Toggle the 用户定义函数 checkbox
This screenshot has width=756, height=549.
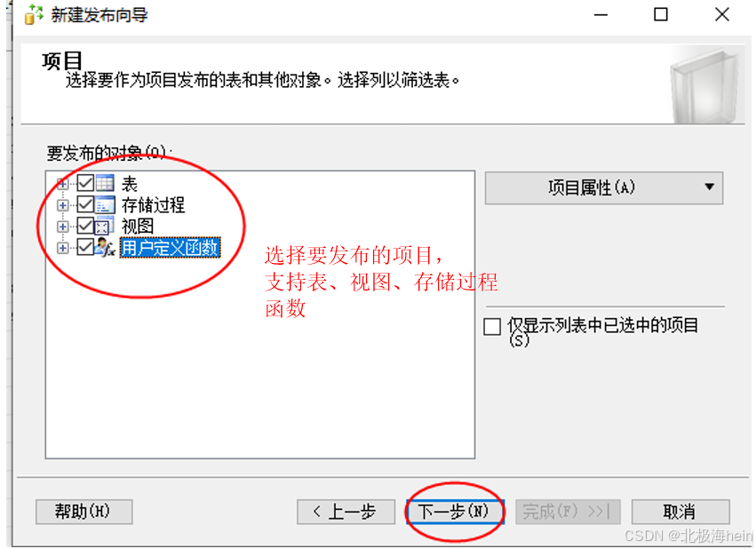(85, 247)
